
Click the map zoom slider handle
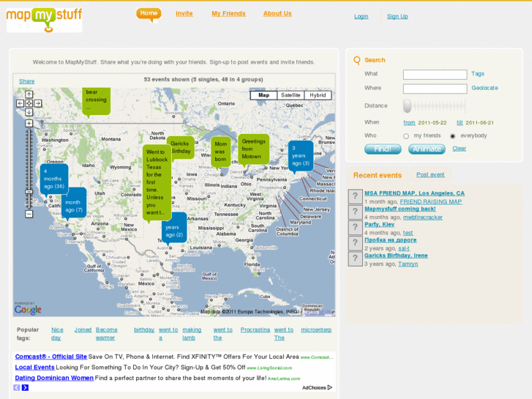tap(29, 192)
